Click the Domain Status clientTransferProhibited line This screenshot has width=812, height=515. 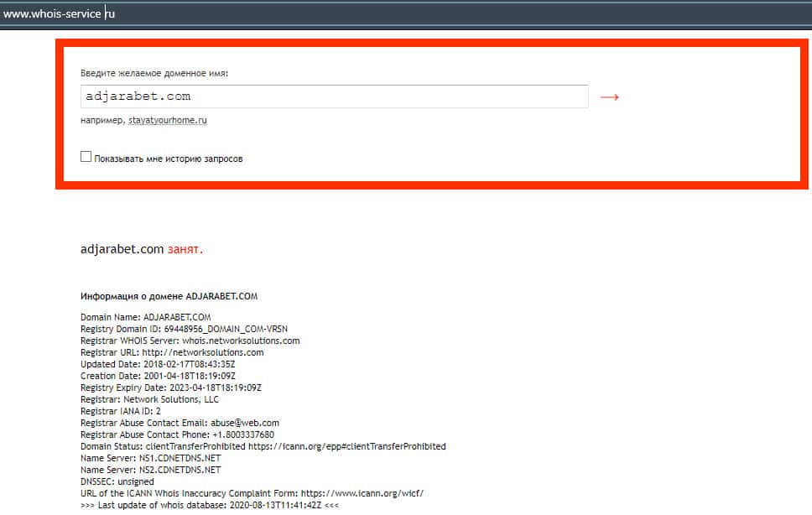tap(263, 446)
